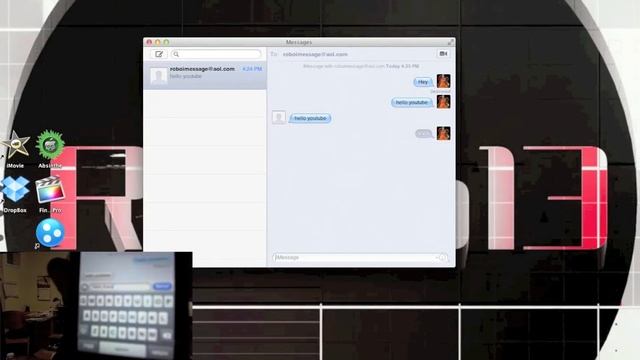Open the emoji picker in the message field

443,258
